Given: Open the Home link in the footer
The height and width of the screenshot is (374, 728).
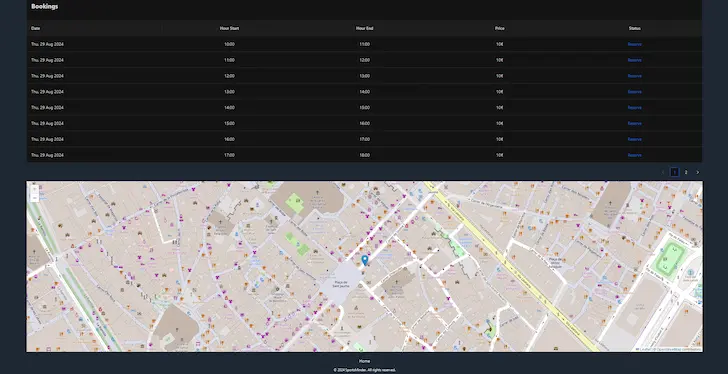Looking at the screenshot, I should point(364,361).
